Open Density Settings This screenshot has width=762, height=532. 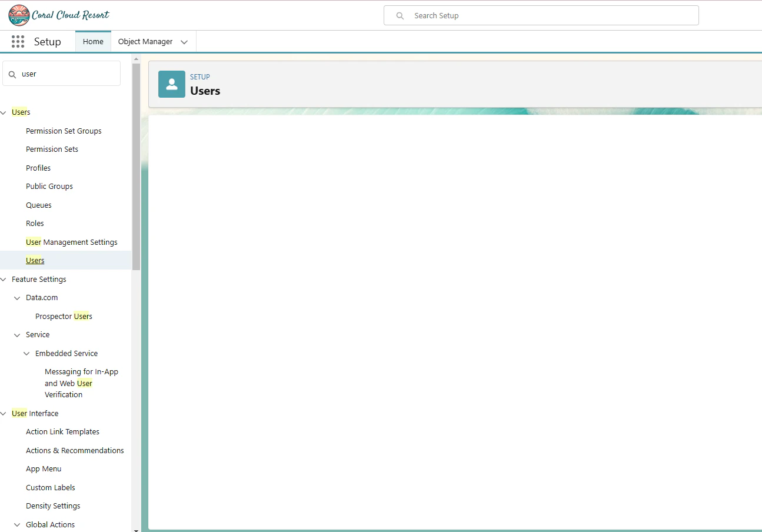[53, 506]
